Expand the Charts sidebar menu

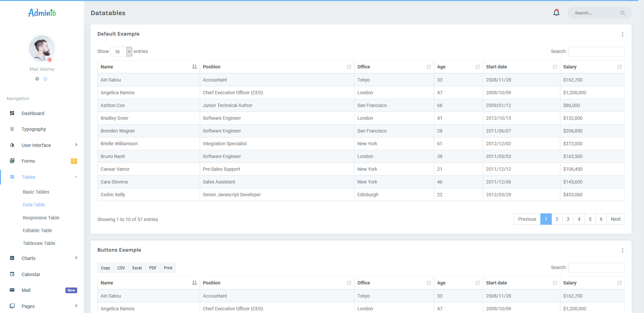(29, 258)
